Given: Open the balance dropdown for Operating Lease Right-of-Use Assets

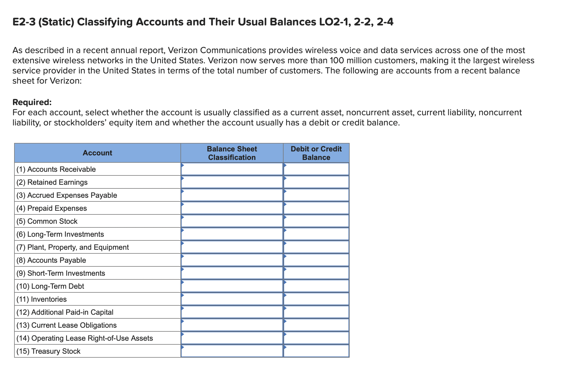Looking at the screenshot, I should point(316,338).
